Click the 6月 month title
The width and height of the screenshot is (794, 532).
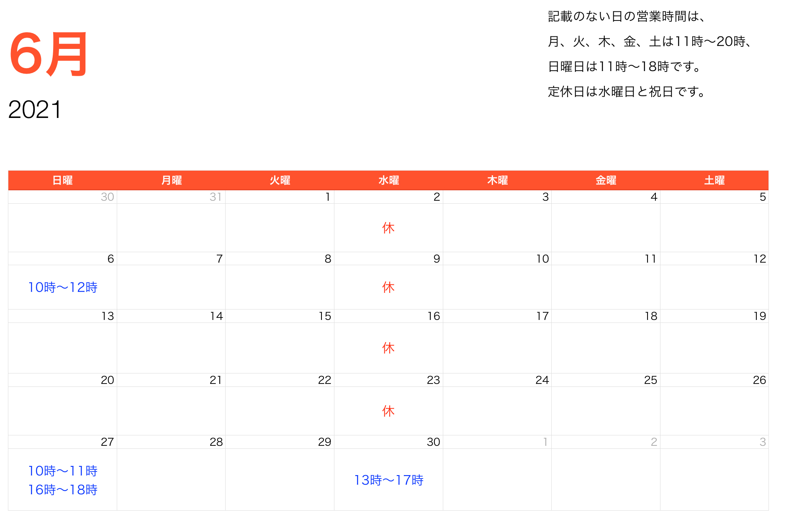[x=49, y=54]
